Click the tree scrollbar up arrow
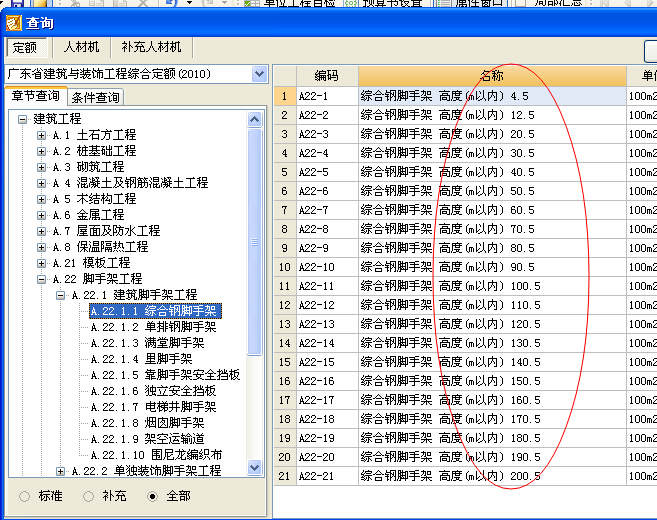 (254, 119)
